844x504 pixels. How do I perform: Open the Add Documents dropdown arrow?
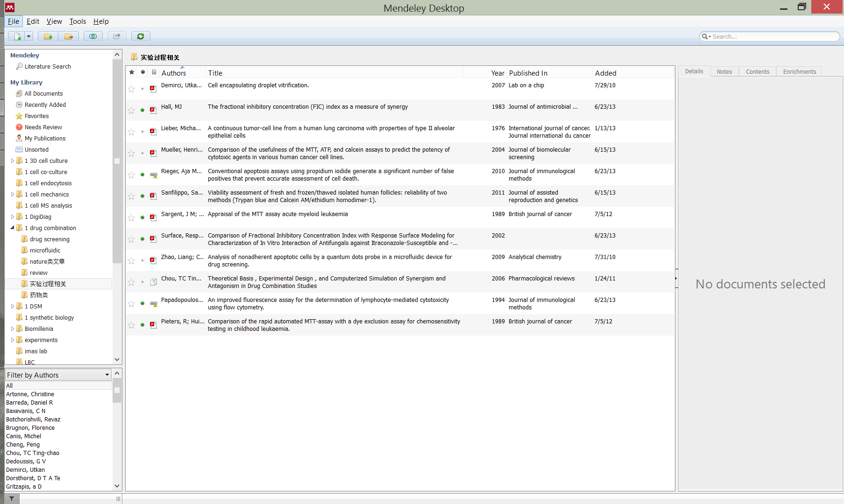pyautogui.click(x=28, y=36)
